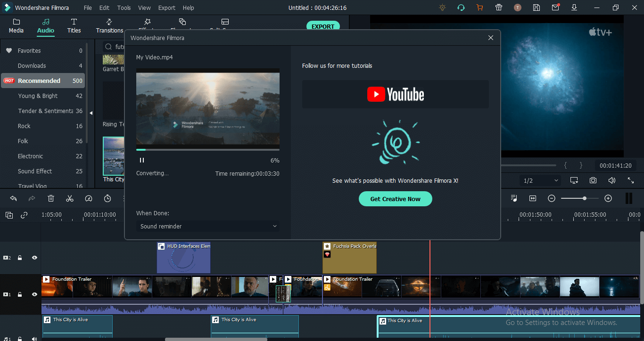
Task: Click the lightbulb tips icon
Action: [442, 8]
